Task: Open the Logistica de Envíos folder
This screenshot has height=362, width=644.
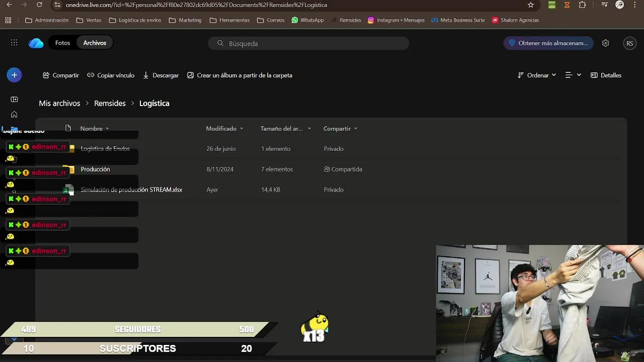Action: coord(105,149)
